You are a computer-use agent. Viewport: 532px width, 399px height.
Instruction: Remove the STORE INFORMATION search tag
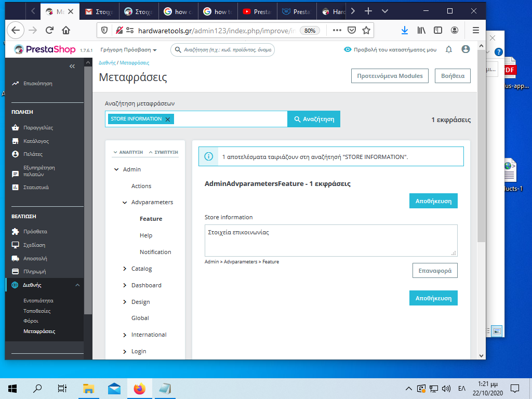coord(168,119)
